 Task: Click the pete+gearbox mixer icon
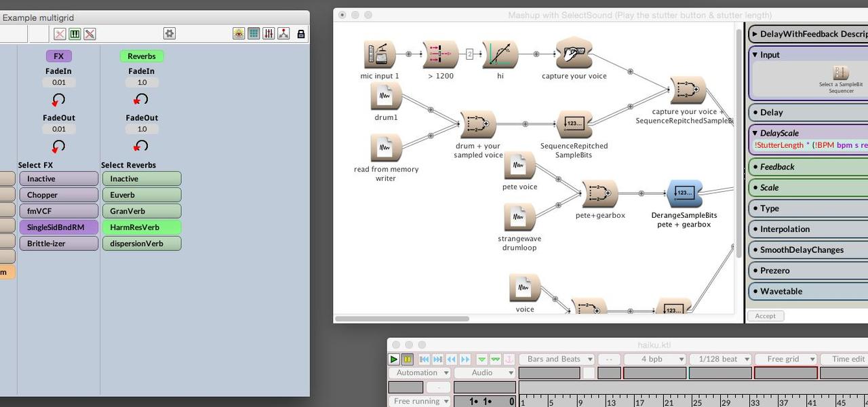pyautogui.click(x=599, y=194)
